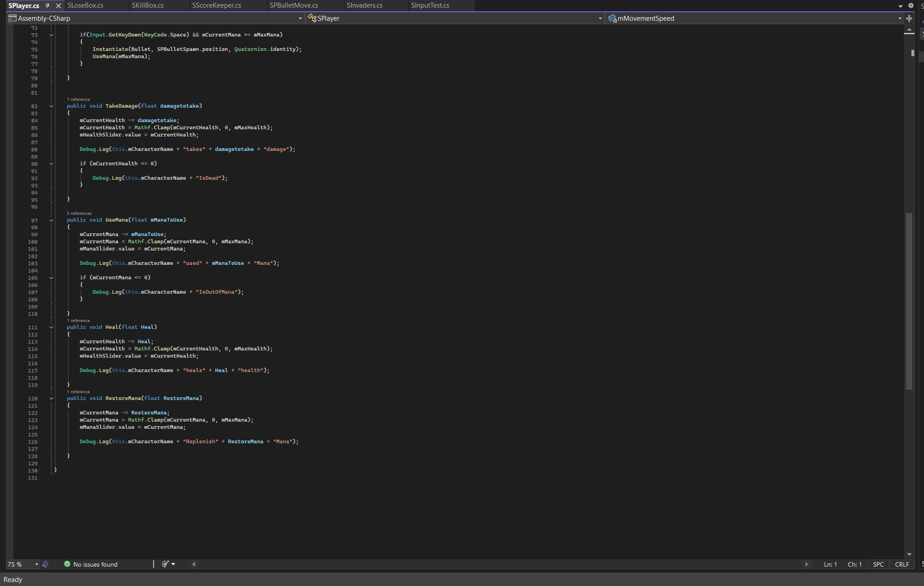The image size is (924, 586).
Task: Click the split editor window icon
Action: [x=909, y=18]
